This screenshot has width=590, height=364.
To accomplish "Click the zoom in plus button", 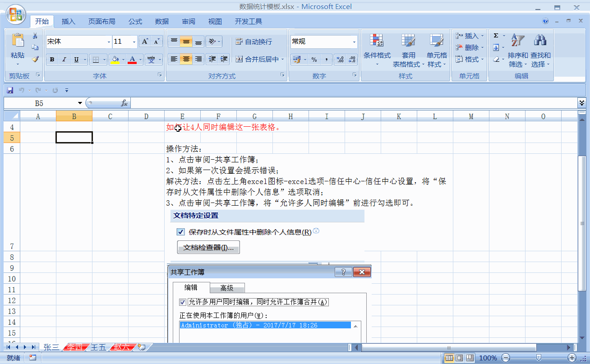I will pos(572,358).
